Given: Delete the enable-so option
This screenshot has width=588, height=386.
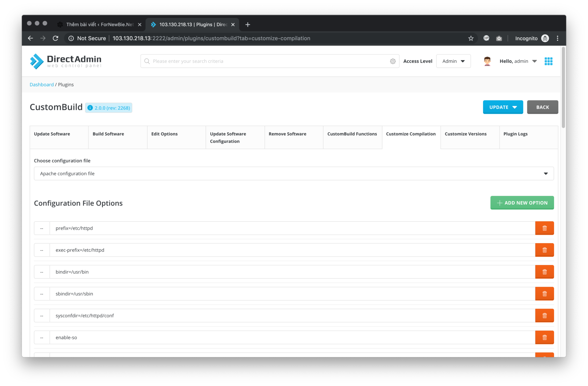Looking at the screenshot, I should (545, 338).
